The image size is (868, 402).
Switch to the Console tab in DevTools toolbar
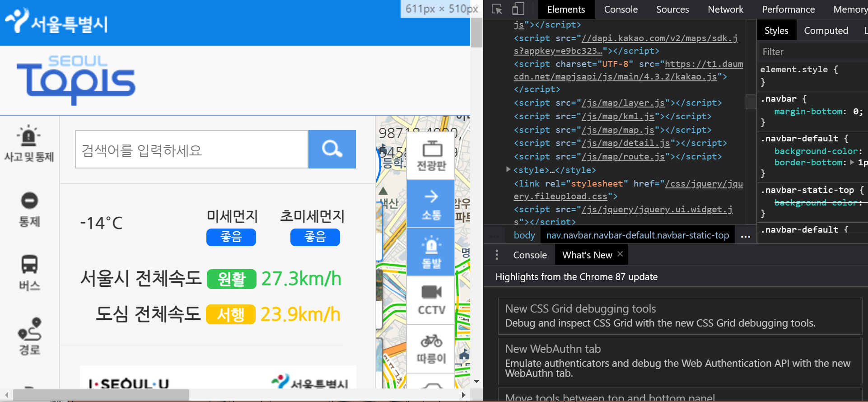tap(621, 9)
